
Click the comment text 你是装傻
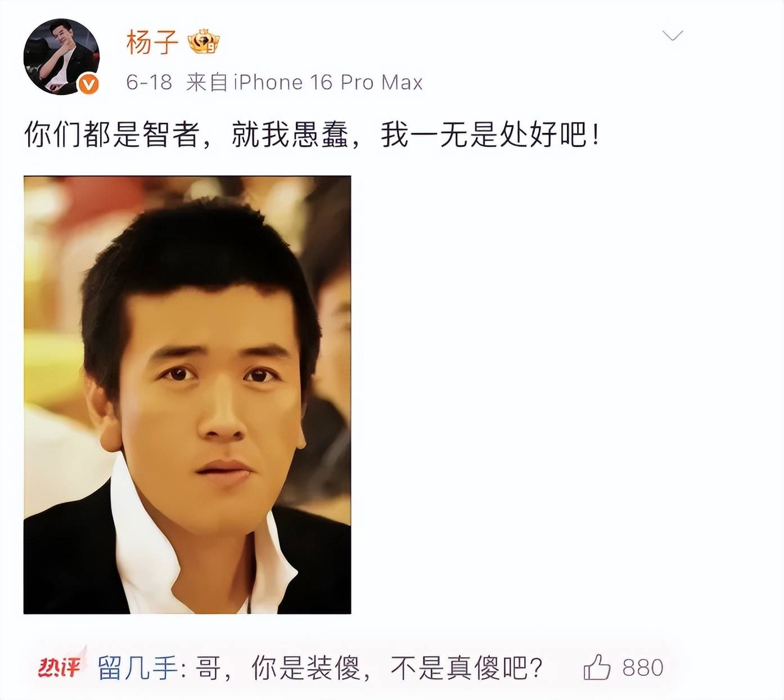[305, 668]
